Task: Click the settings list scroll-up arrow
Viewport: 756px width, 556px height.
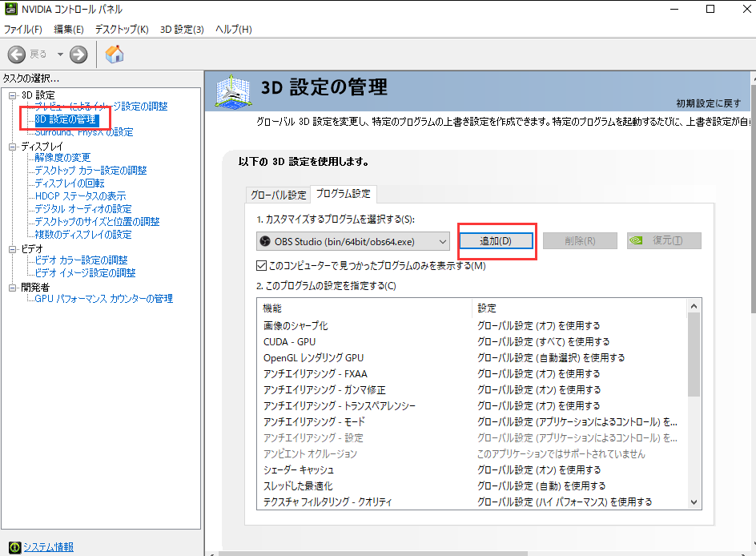Action: pos(694,306)
